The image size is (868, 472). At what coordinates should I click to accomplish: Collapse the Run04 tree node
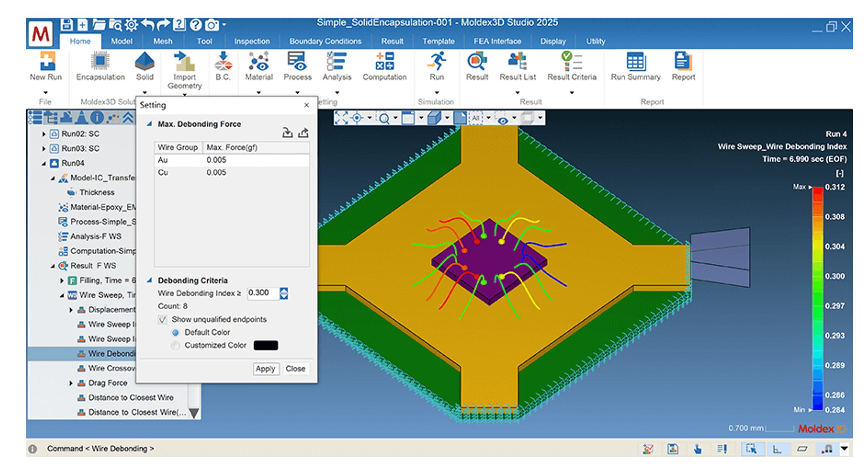point(44,164)
